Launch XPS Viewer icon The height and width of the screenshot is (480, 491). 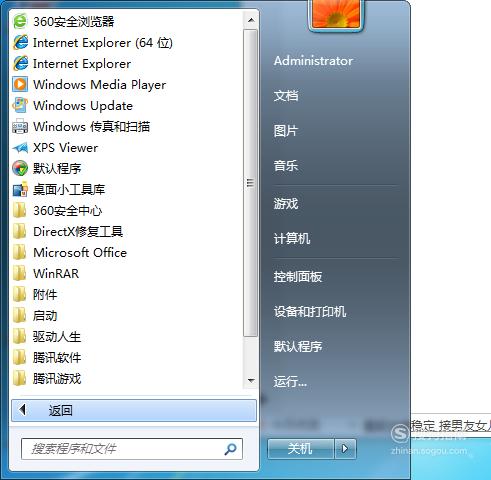click(20, 147)
